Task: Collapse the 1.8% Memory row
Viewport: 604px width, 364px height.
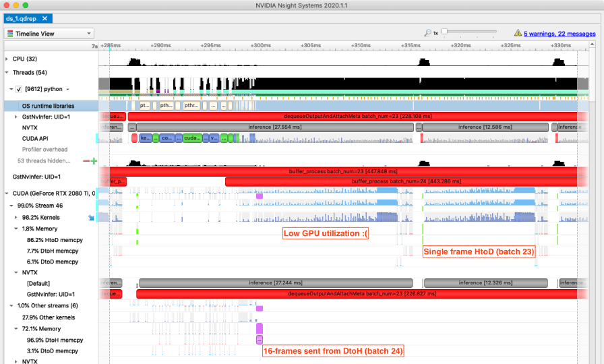Action: (16, 229)
